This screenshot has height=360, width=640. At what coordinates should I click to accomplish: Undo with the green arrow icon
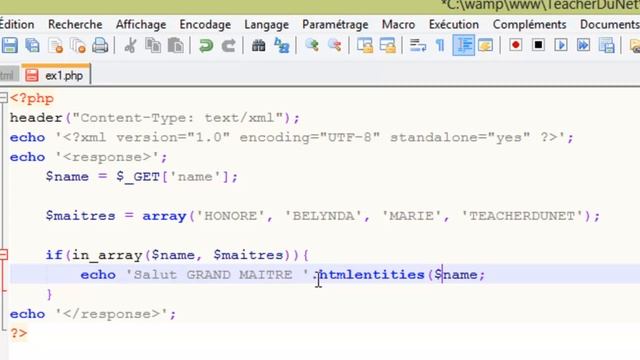click(206, 45)
